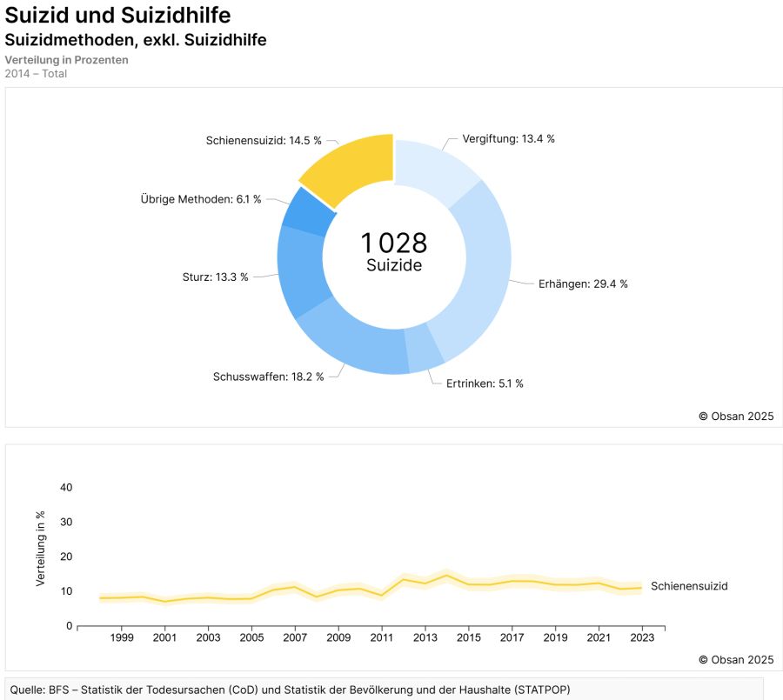Image resolution: width=783 pixels, height=700 pixels.
Task: Click the 2019 tick on the x-axis
Action: pos(556,637)
